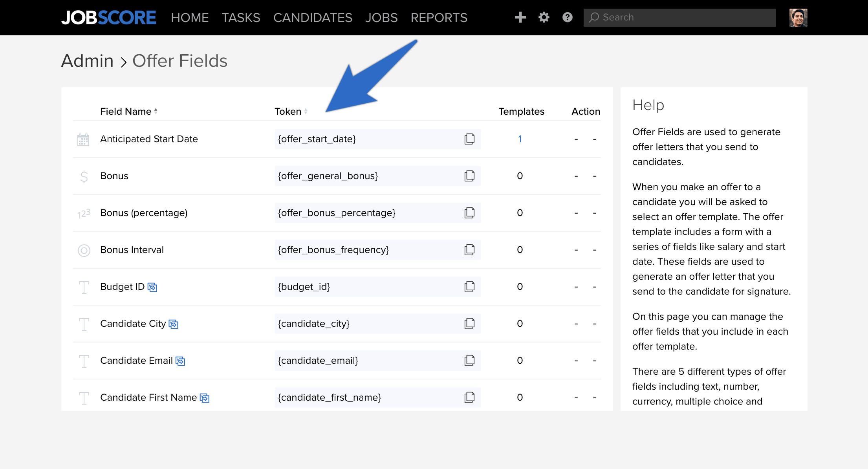Copy the {candidate_first_name} token
This screenshot has height=469, width=868.
click(x=469, y=398)
